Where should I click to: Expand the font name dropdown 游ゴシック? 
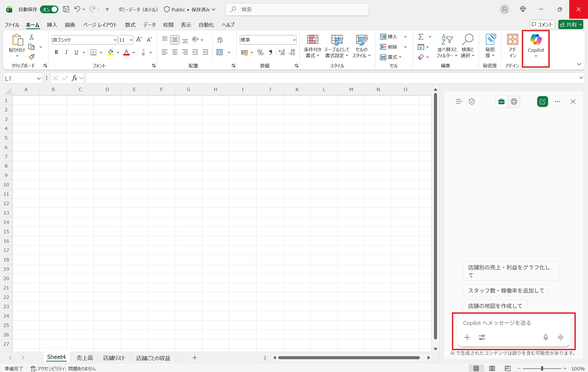pos(115,40)
